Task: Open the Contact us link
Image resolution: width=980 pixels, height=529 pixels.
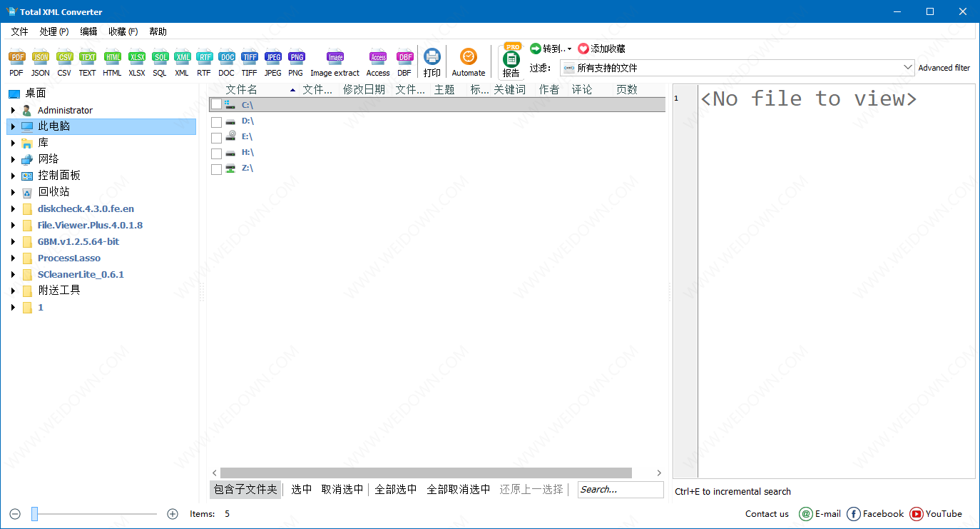Action: click(x=767, y=513)
